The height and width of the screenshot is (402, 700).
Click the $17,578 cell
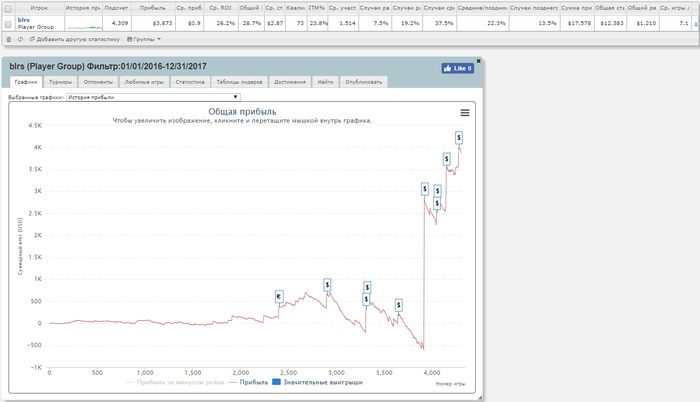click(579, 23)
